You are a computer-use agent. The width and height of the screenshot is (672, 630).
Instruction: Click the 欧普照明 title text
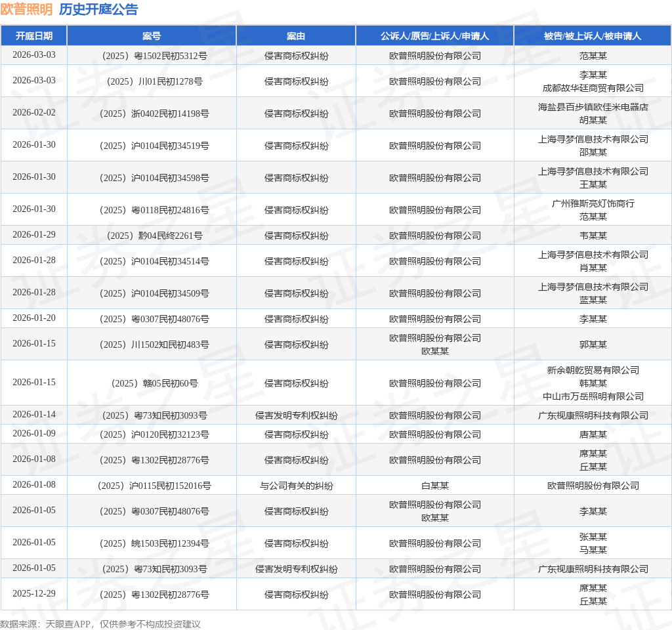pos(26,9)
